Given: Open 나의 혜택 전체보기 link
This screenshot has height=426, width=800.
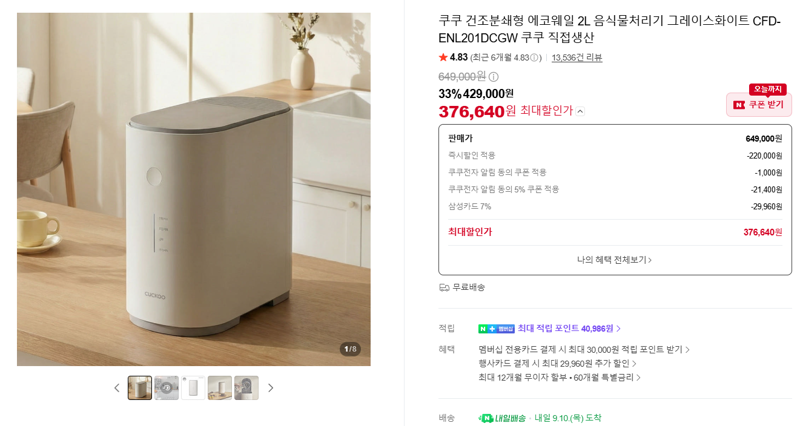Looking at the screenshot, I should [x=614, y=260].
